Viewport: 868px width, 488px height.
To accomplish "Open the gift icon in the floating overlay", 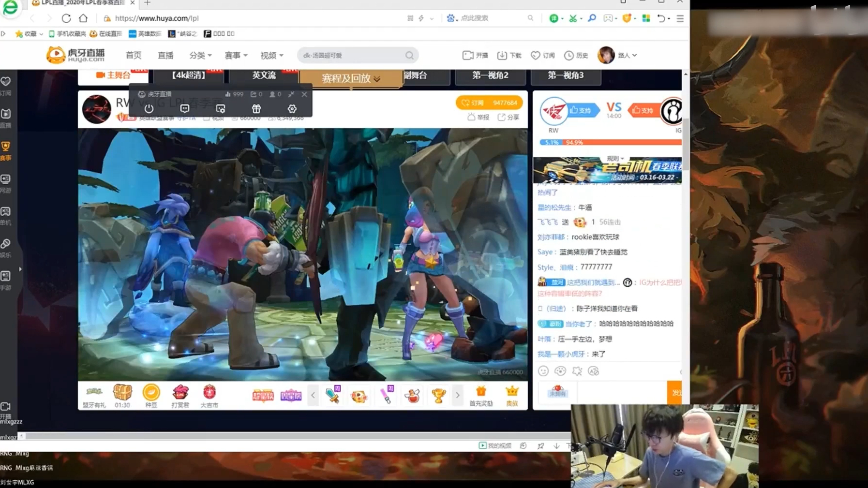I will 256,109.
